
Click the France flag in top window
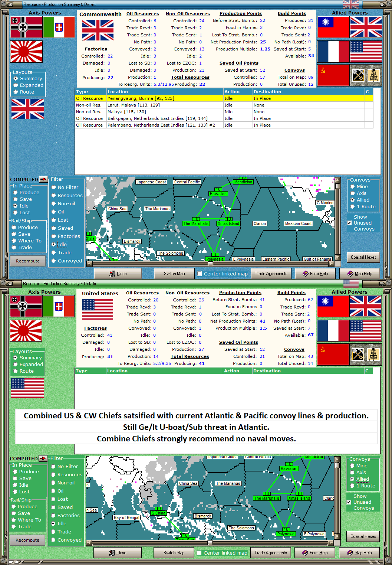tap(333, 52)
